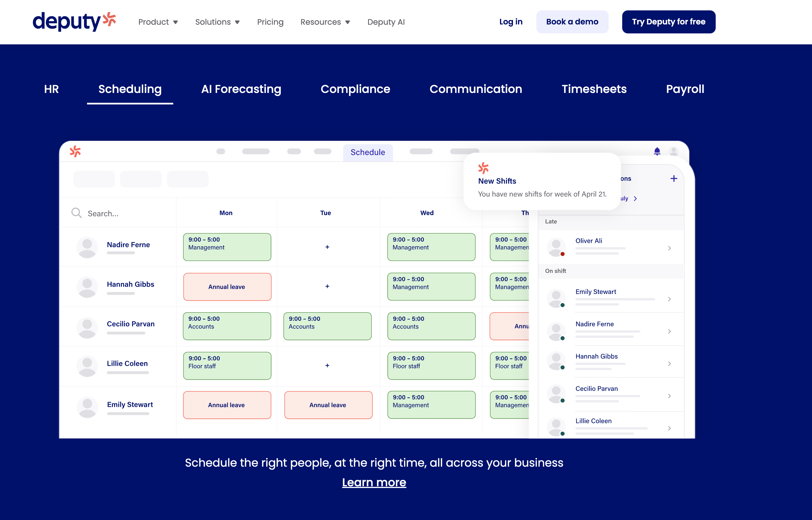Click Cecilio Parvan's avatar in On shift list

click(556, 394)
